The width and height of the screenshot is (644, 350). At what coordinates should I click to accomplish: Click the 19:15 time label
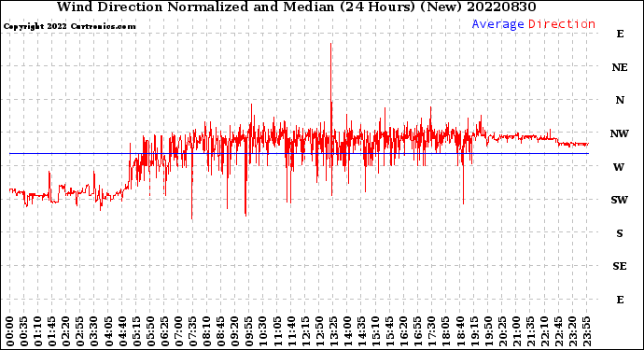click(474, 332)
